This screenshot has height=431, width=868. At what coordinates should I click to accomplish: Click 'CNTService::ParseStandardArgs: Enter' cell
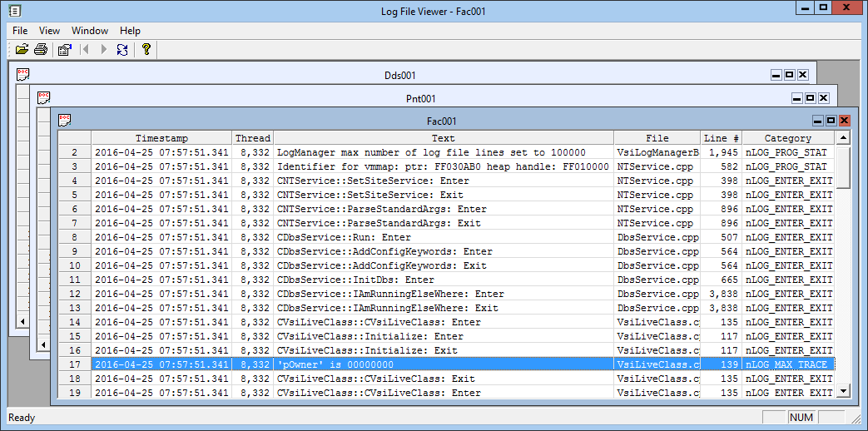[444, 209]
